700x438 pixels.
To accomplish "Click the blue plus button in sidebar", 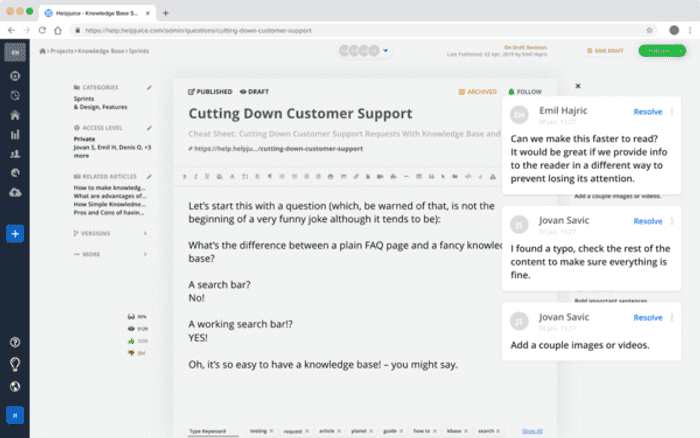I will coord(15,233).
